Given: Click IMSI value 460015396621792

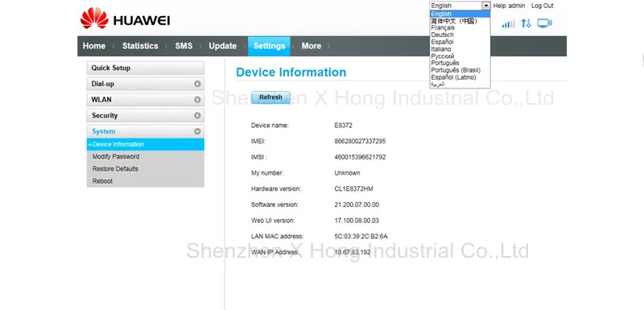Looking at the screenshot, I should (x=360, y=157).
